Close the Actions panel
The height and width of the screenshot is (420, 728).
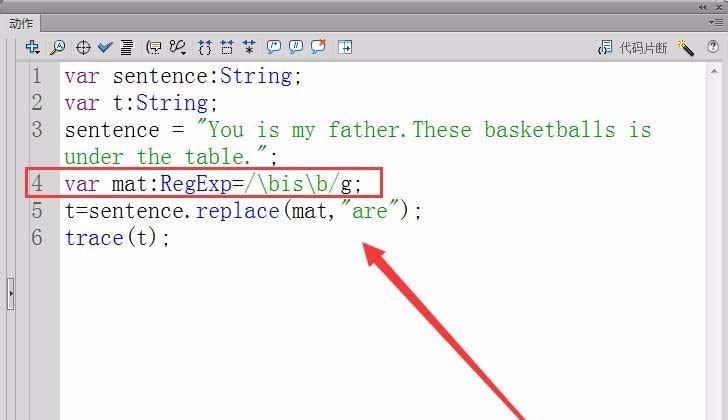[x=719, y=7]
